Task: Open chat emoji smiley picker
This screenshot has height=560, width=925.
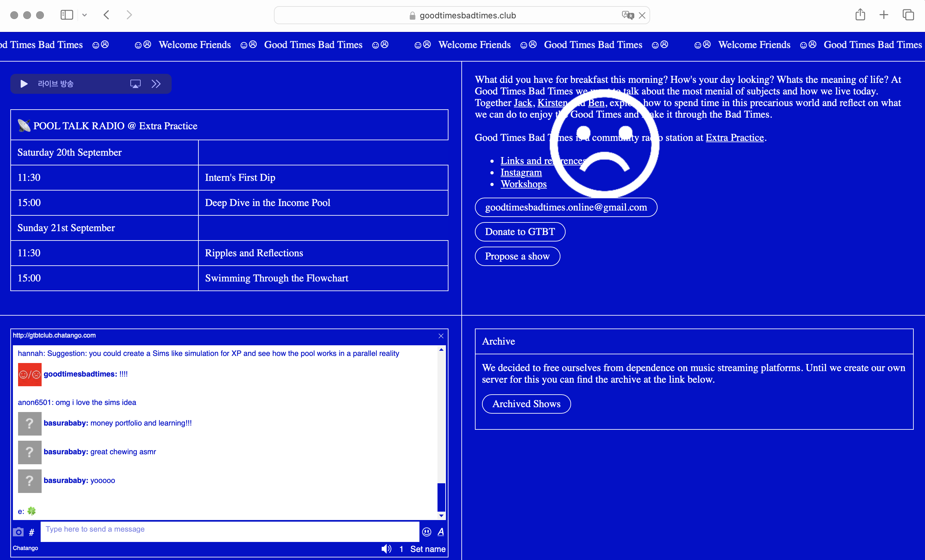Action: tap(427, 532)
